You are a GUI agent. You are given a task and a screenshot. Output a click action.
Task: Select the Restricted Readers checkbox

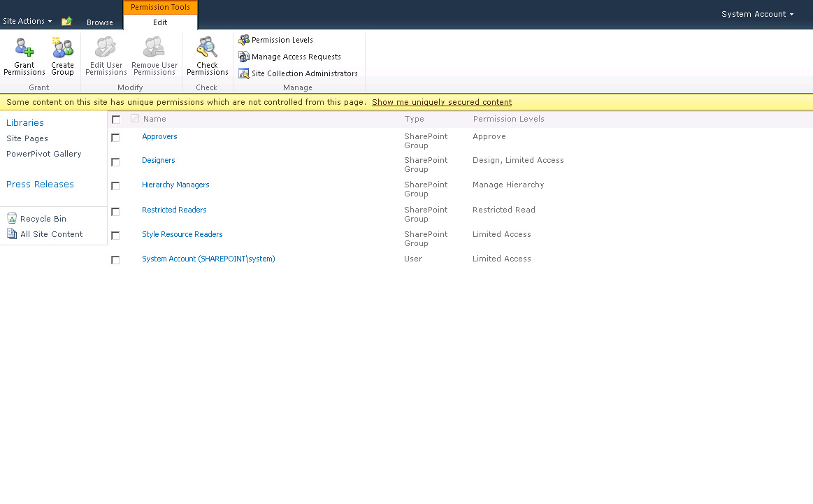(x=115, y=212)
